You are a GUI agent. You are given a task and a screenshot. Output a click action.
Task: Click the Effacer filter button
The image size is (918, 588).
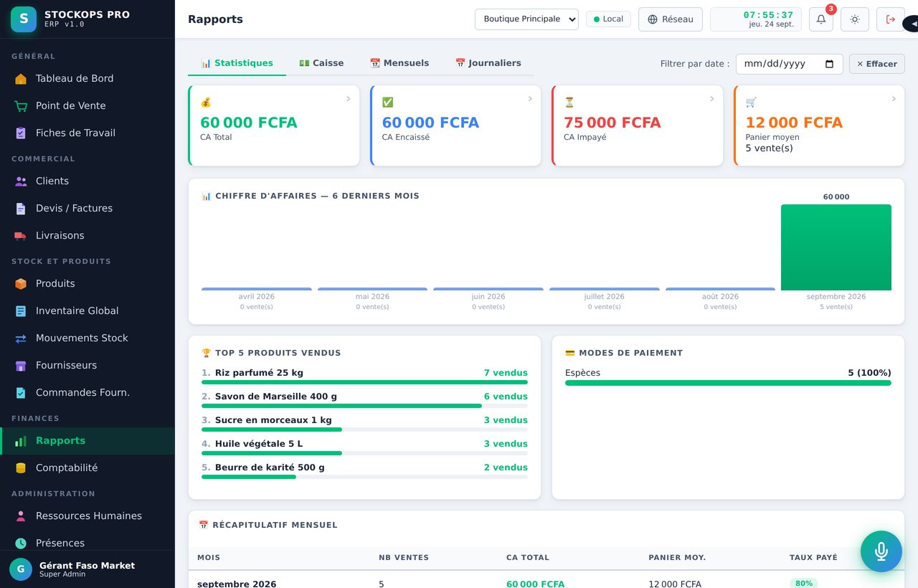click(x=877, y=64)
